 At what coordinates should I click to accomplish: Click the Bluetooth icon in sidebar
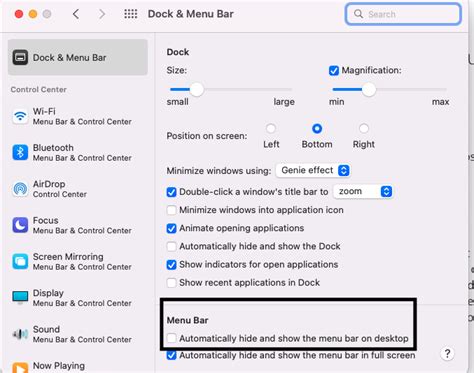[x=20, y=153]
